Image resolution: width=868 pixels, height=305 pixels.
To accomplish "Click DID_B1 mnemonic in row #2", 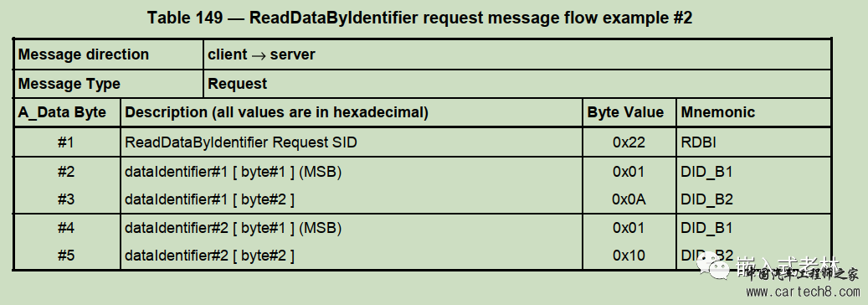I will pyautogui.click(x=707, y=172).
